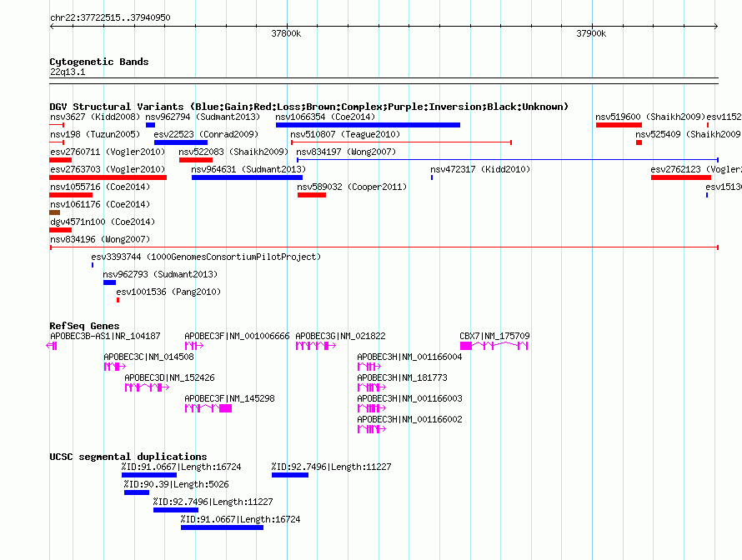The width and height of the screenshot is (742, 560).
Task: Click the APOBEC3D|NM_152426 gene glyph
Action: 147,387
